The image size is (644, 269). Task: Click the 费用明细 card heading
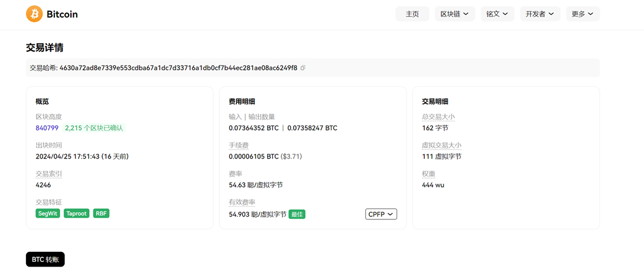pos(242,102)
